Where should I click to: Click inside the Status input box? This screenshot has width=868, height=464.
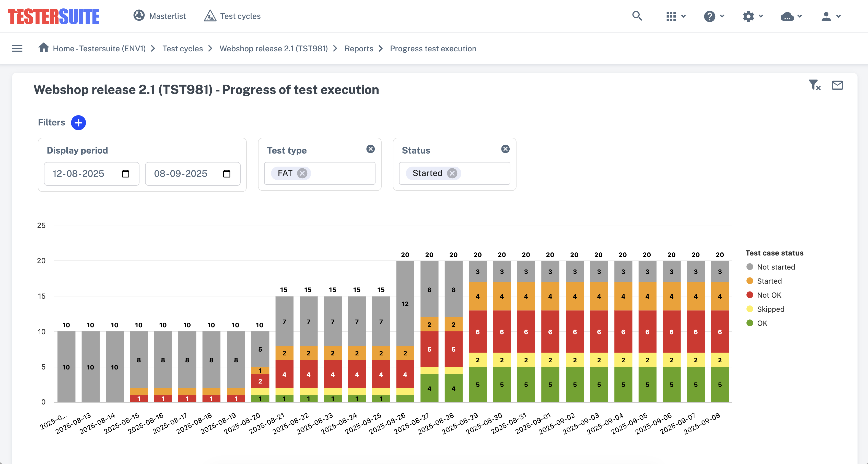454,173
